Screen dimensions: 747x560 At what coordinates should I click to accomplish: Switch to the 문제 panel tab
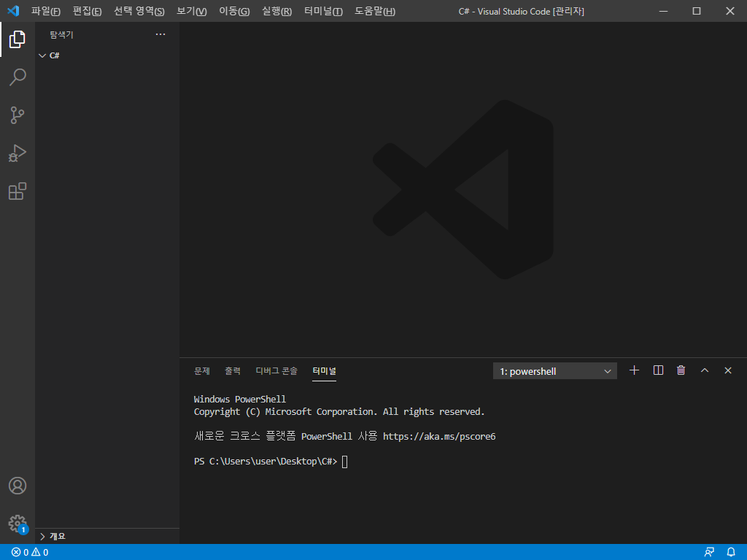tap(202, 370)
